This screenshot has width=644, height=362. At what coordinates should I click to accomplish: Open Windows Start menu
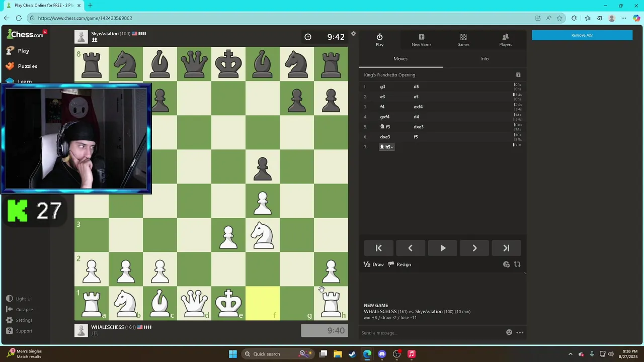click(233, 354)
